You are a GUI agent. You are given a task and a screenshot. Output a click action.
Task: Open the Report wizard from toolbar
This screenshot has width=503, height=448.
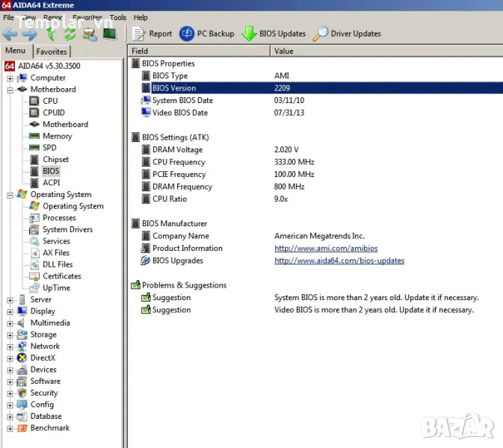(152, 34)
